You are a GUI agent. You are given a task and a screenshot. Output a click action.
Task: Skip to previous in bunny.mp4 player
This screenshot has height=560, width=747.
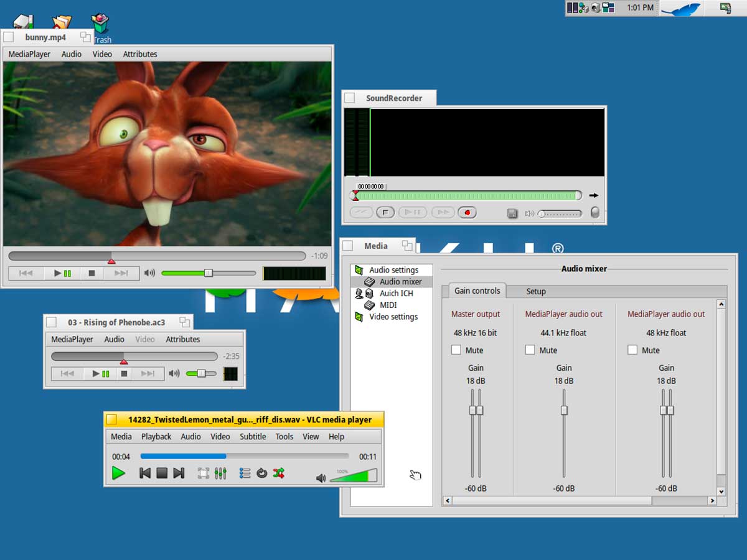tap(26, 273)
